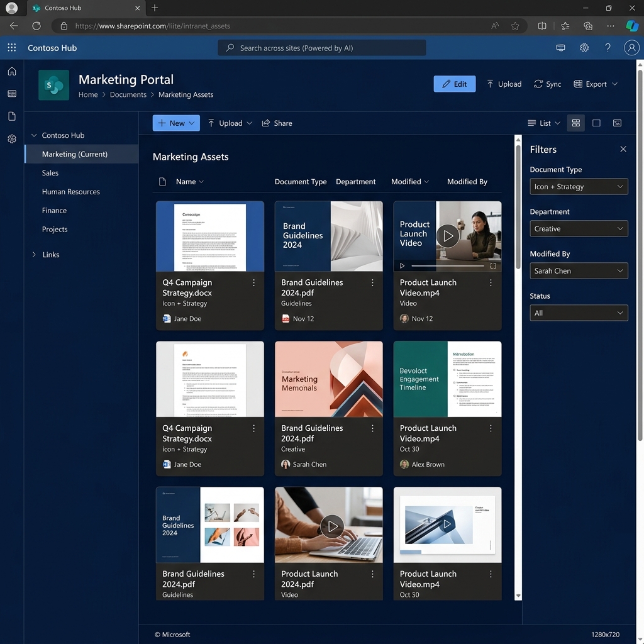This screenshot has width=644, height=644.
Task: Open Modified By filter showing Sarah Chen
Action: click(579, 270)
